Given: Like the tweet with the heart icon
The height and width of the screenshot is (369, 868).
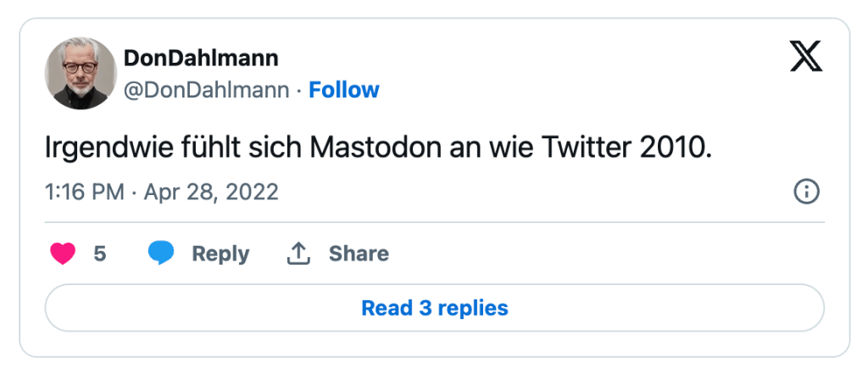Looking at the screenshot, I should pos(63,254).
